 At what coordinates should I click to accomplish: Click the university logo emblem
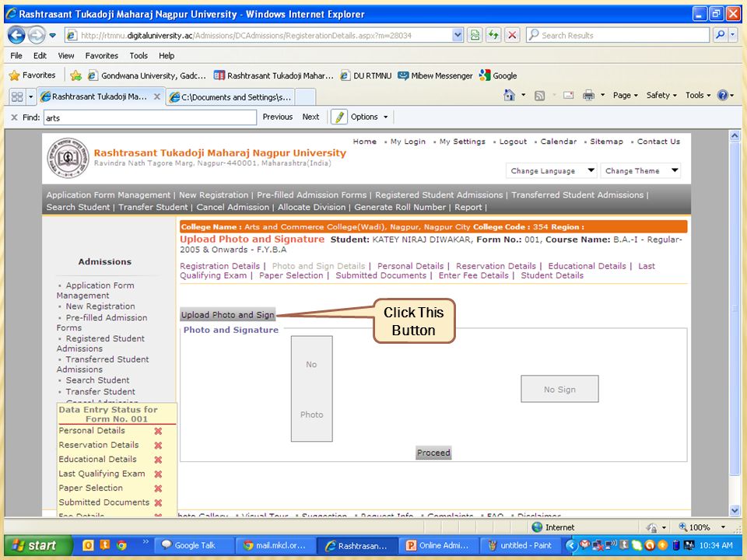point(68,158)
